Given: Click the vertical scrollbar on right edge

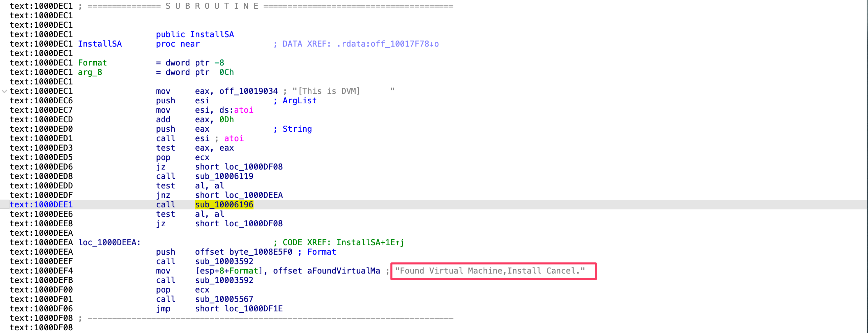Looking at the screenshot, I should (x=867, y=166).
